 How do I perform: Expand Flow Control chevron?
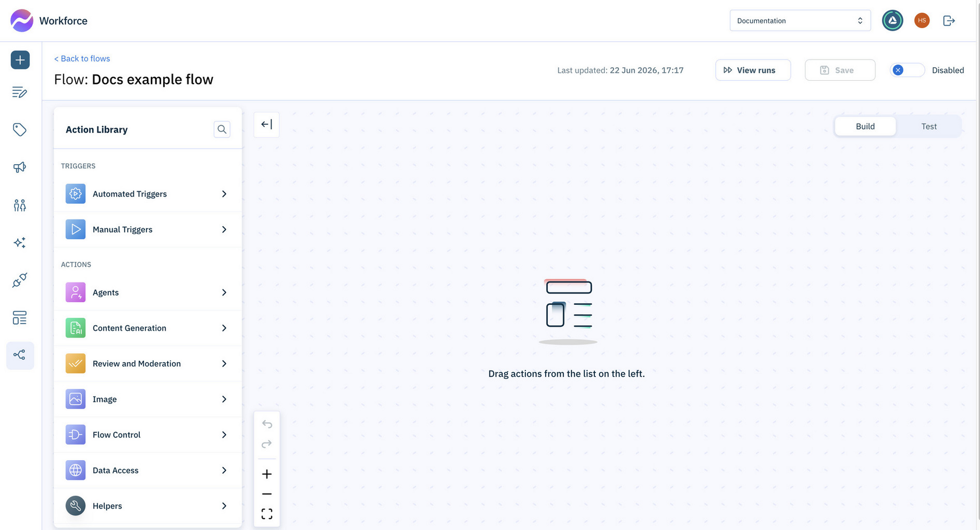[x=224, y=435]
